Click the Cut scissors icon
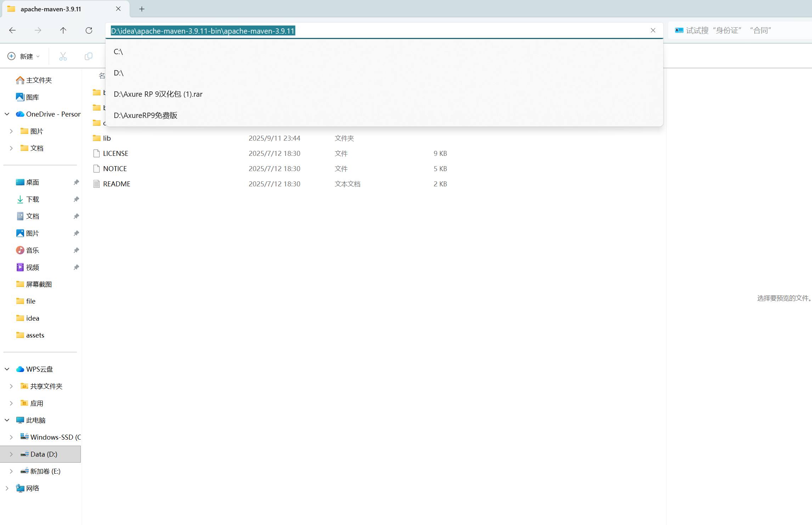This screenshot has width=812, height=525. (x=63, y=56)
